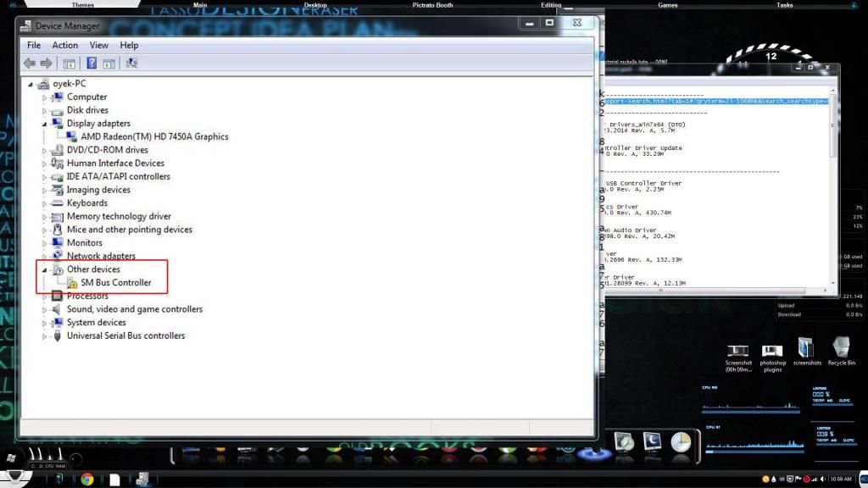
Task: Open the Action menu
Action: (64, 46)
